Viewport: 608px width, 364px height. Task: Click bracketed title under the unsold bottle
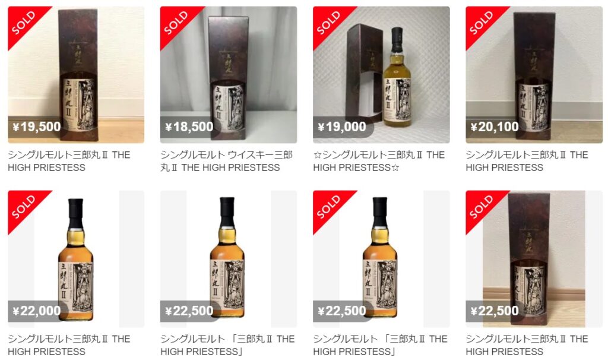coord(227,346)
